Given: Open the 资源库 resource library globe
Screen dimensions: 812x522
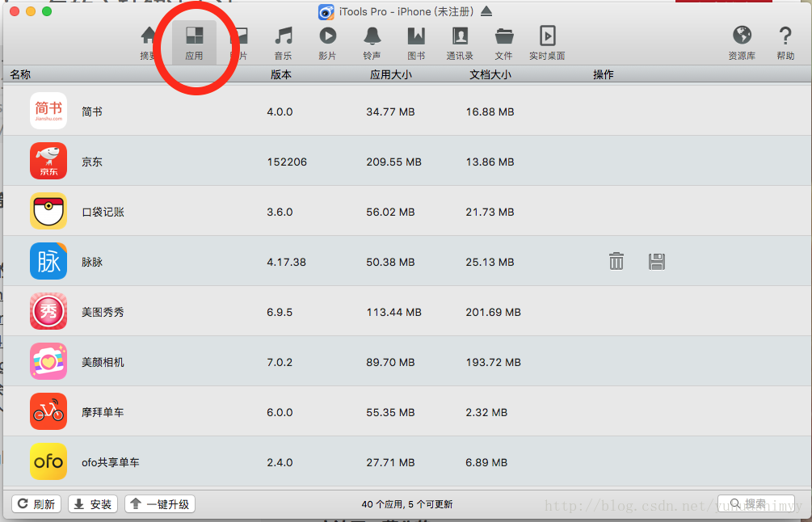Looking at the screenshot, I should [742, 43].
